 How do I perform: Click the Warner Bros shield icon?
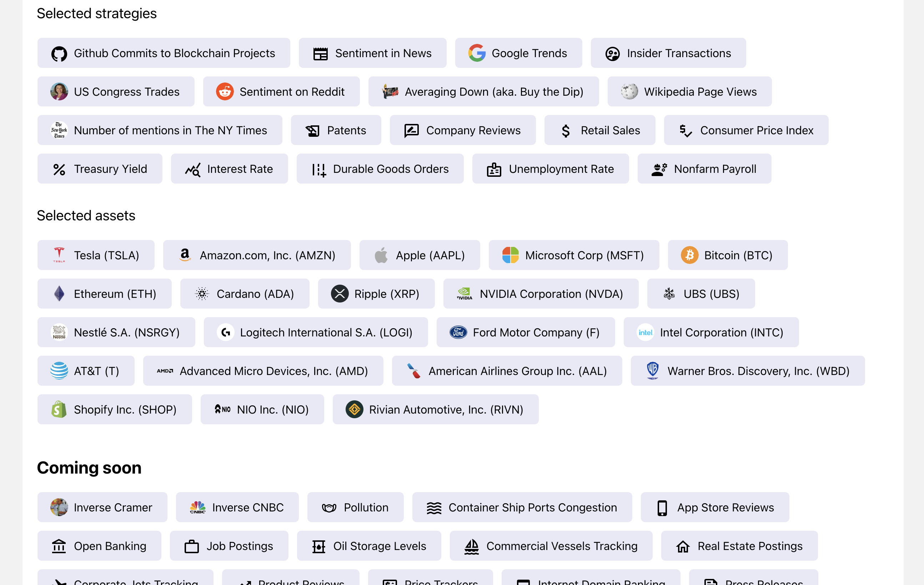click(x=653, y=371)
